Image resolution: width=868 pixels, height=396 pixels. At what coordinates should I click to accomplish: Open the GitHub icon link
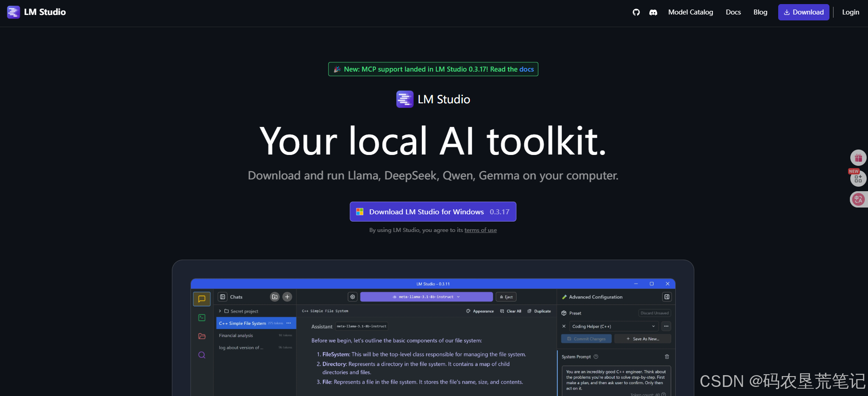click(x=636, y=12)
